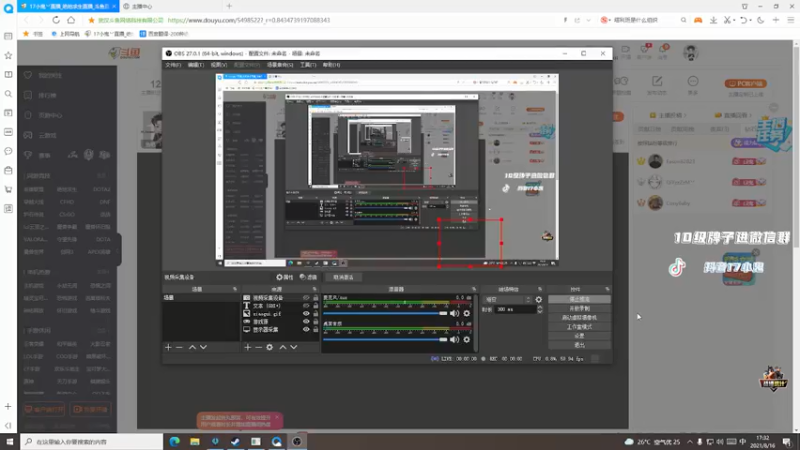Click the douyu.com address bar URL

tap(248, 20)
